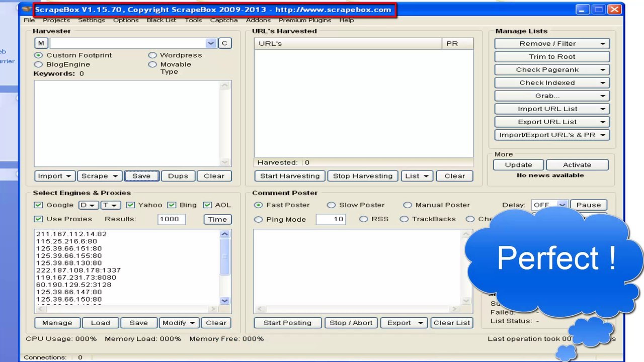Open the Projects menu
644x362 pixels.
tap(56, 20)
